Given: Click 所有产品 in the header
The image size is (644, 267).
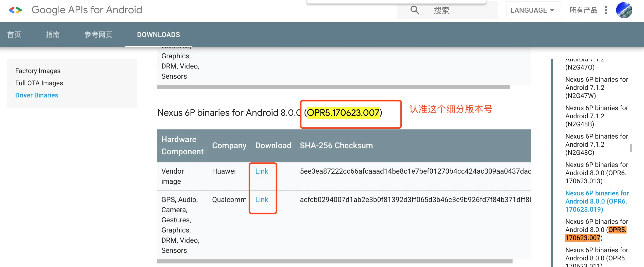Looking at the screenshot, I should click(x=583, y=10).
